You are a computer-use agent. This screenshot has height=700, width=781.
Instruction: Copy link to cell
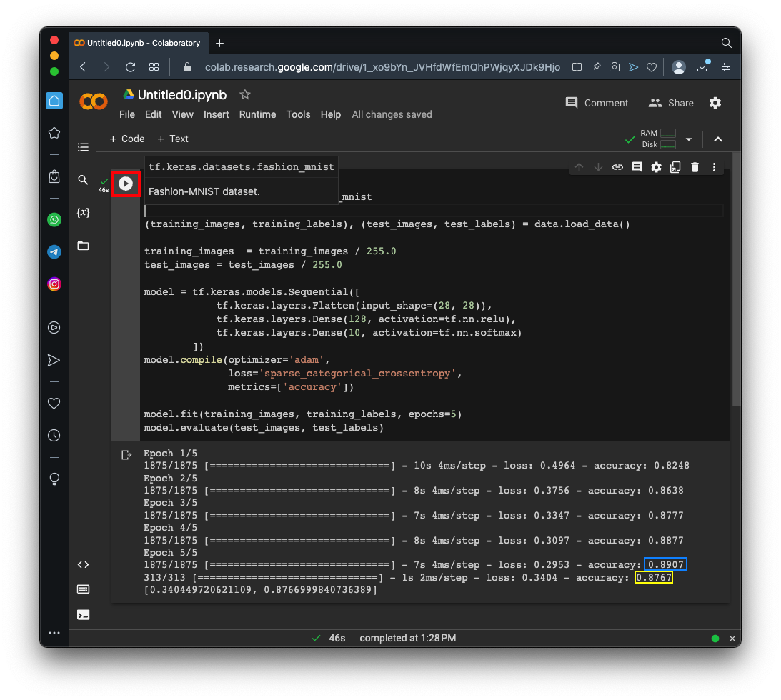(617, 167)
